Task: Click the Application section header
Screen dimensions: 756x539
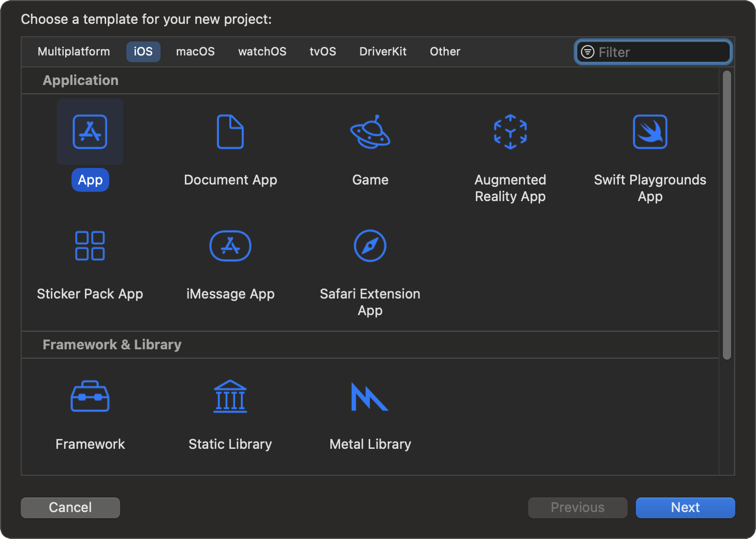Action: point(81,80)
